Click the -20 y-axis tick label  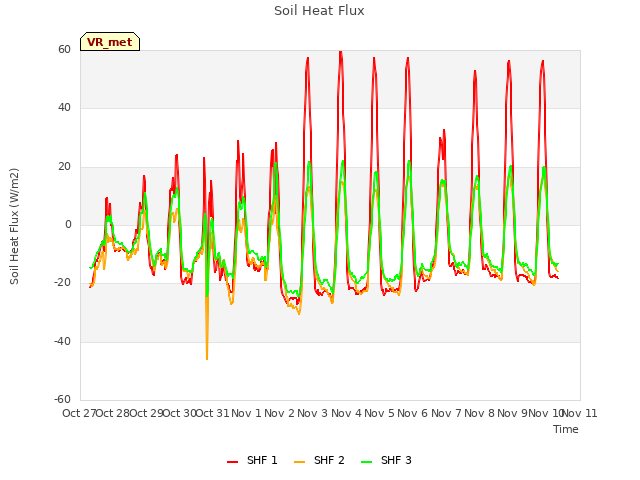[62, 282]
